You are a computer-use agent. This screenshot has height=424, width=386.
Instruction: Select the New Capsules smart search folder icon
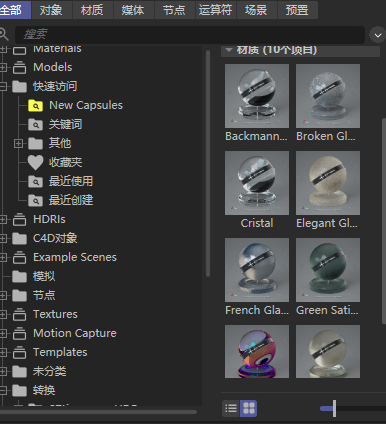(35, 106)
